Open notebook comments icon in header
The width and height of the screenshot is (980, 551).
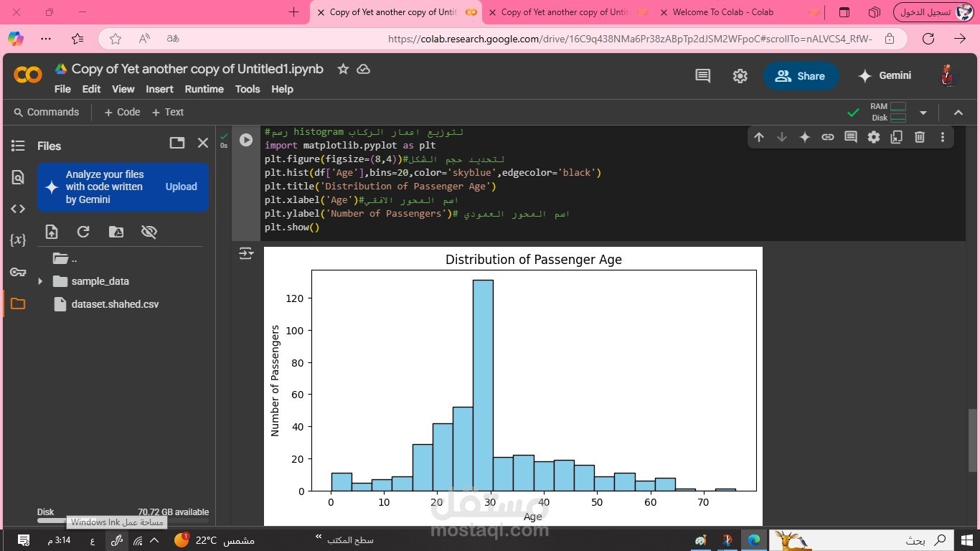pos(703,76)
